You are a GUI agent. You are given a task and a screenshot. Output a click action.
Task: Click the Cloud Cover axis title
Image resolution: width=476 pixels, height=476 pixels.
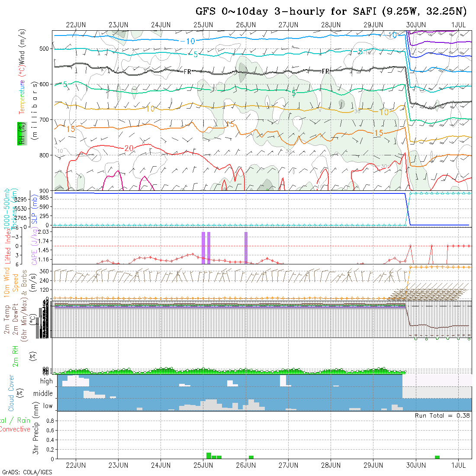[x=11, y=393]
